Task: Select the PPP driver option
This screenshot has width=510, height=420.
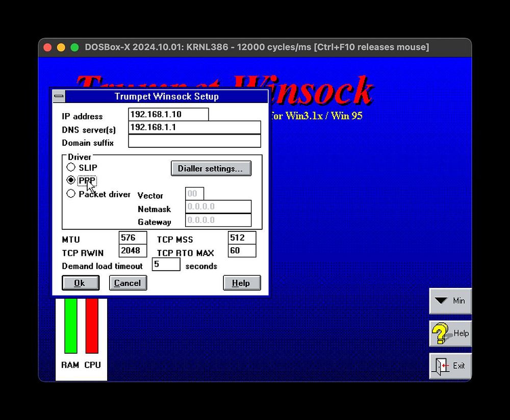Action: 71,180
